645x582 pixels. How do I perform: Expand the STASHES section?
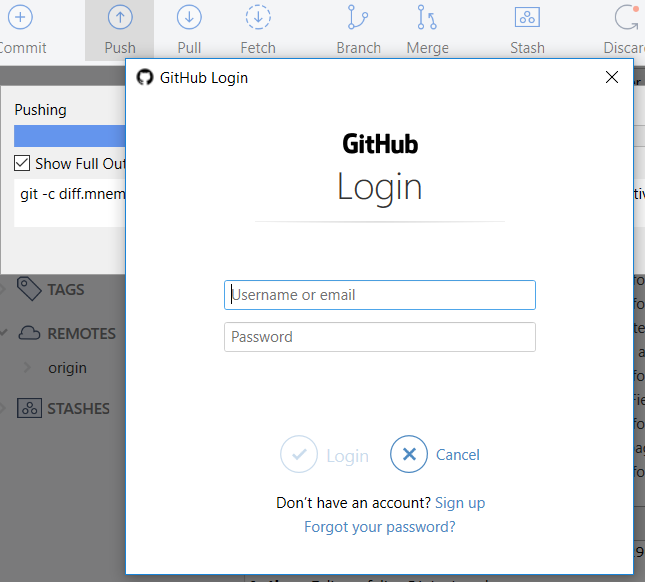pyautogui.click(x=2, y=408)
